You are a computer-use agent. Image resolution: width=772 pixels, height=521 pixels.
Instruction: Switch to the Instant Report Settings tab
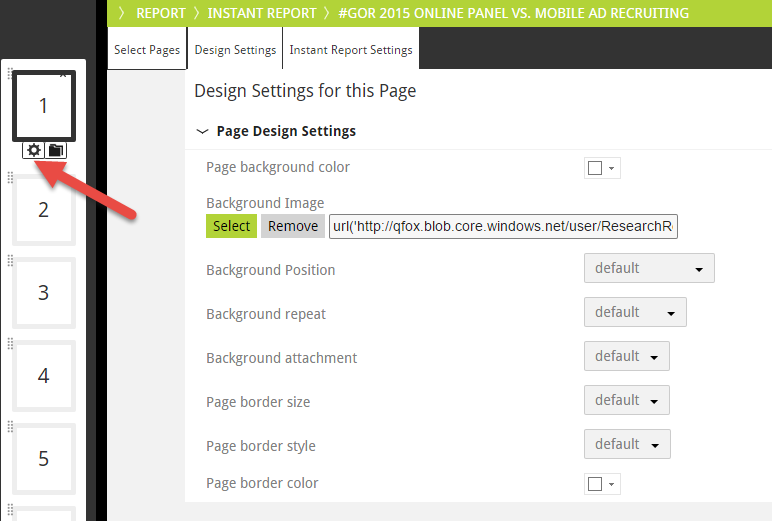(350, 50)
